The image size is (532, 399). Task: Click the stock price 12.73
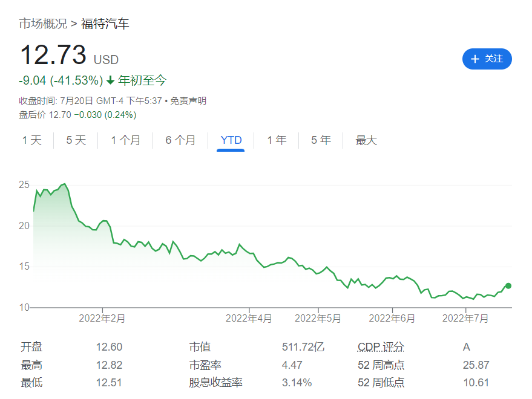pos(53,54)
